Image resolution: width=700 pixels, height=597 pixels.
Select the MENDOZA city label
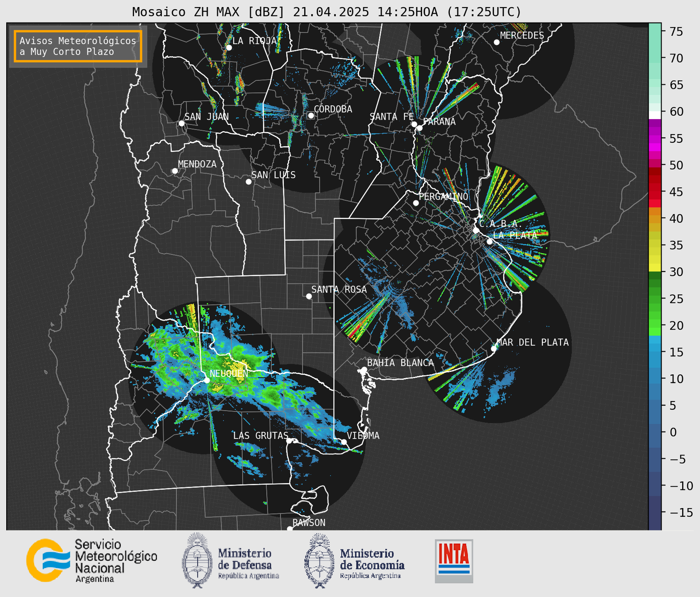pos(197,164)
